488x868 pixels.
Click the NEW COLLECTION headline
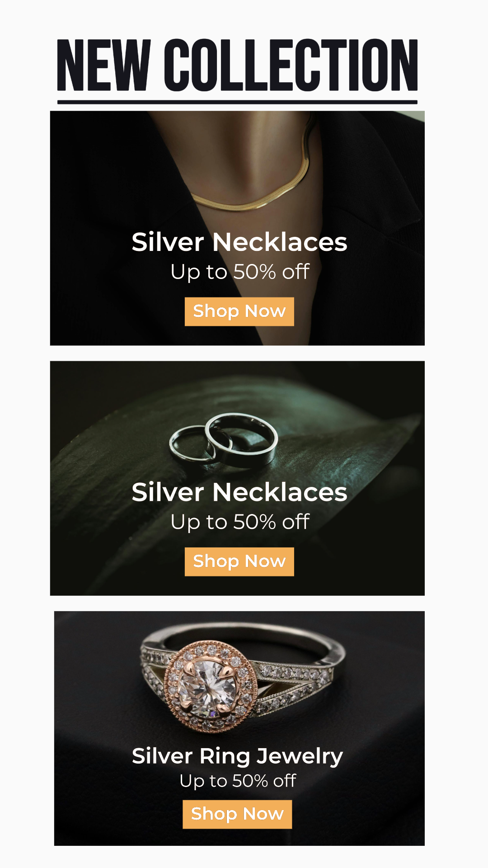[237, 65]
